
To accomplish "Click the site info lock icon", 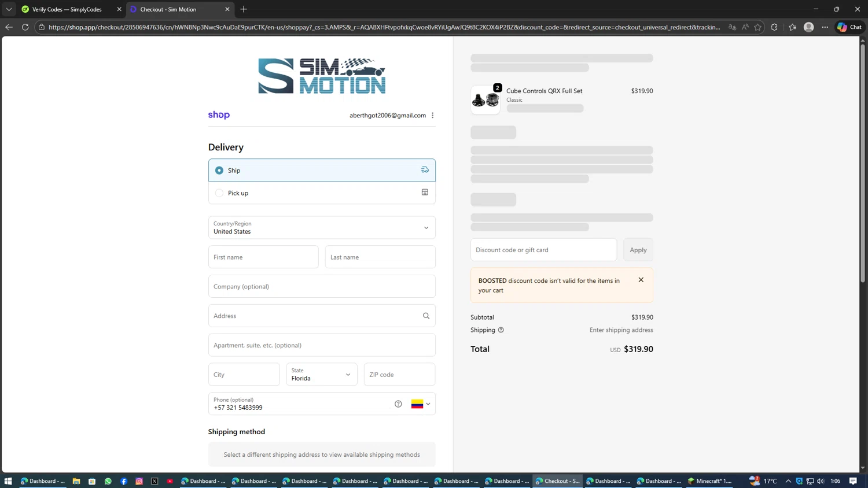I will point(42,27).
